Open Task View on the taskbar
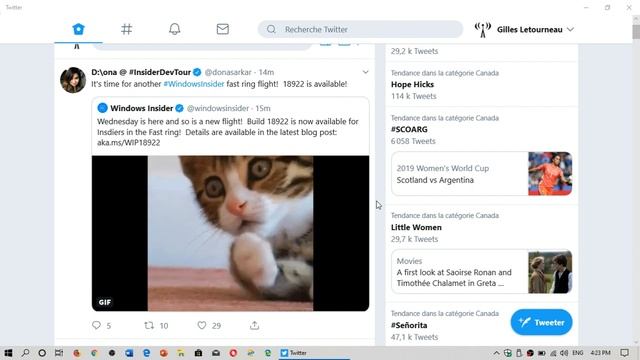Screen dimensions: 640x360 59,353
